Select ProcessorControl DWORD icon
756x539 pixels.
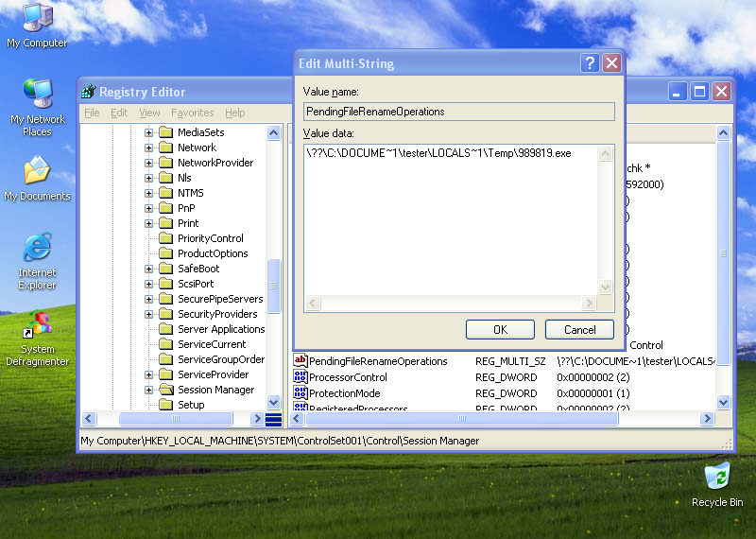tap(301, 376)
